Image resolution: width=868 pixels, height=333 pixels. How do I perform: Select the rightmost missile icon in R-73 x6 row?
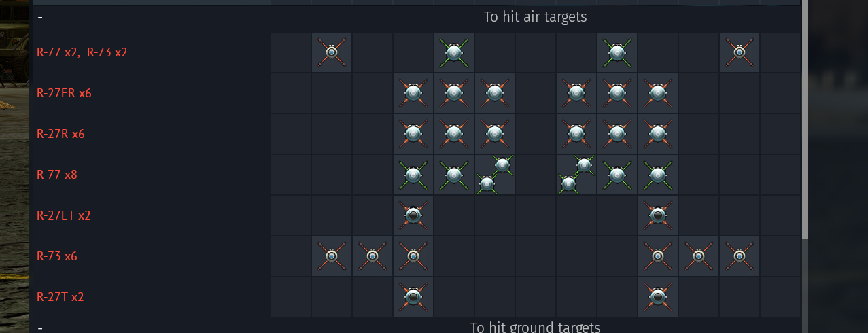click(740, 256)
